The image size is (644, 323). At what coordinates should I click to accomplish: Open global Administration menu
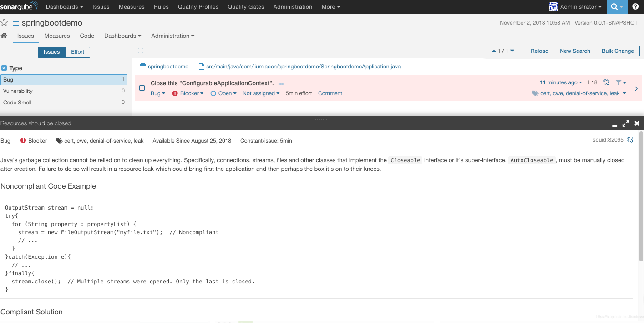293,7
